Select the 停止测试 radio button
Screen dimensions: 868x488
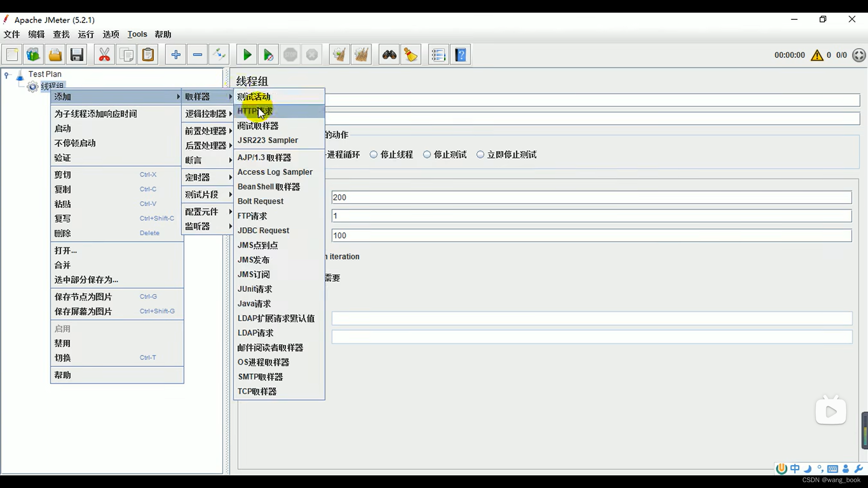click(427, 155)
